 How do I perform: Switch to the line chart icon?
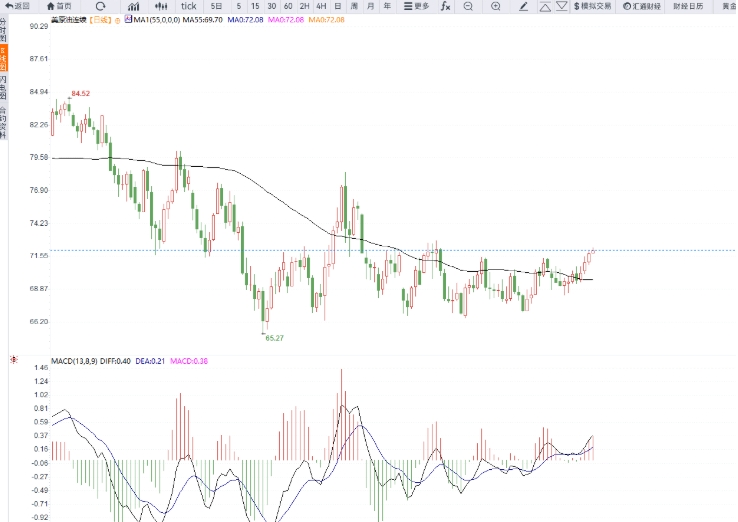click(x=132, y=6)
